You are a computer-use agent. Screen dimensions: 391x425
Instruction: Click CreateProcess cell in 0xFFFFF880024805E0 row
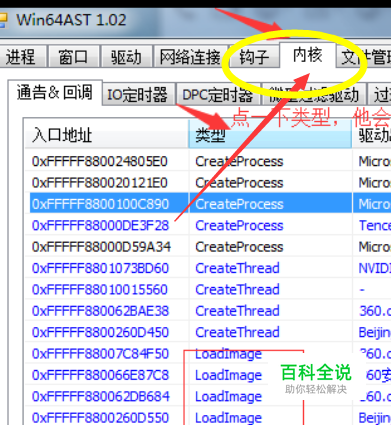239,161
